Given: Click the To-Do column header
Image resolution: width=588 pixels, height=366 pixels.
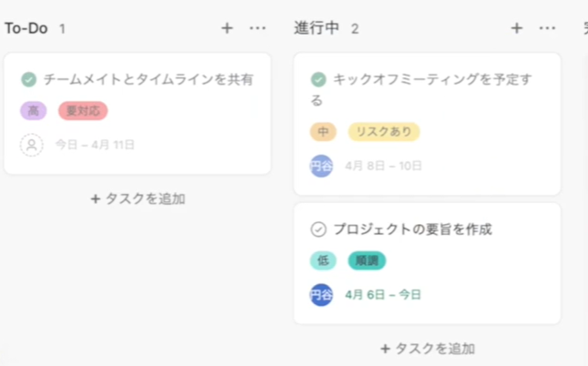Looking at the screenshot, I should pos(26,28).
